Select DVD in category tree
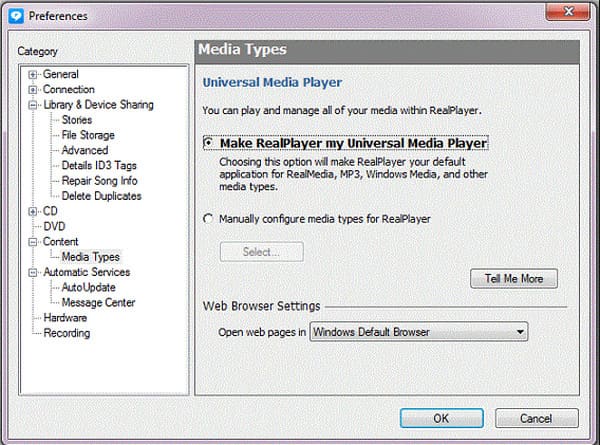Viewport: 600px width, 445px height. click(x=54, y=227)
